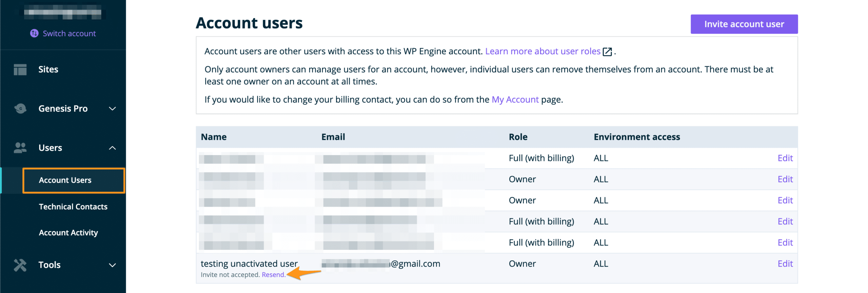Resend invite to testing unactivated user
The image size is (868, 293).
point(273,275)
